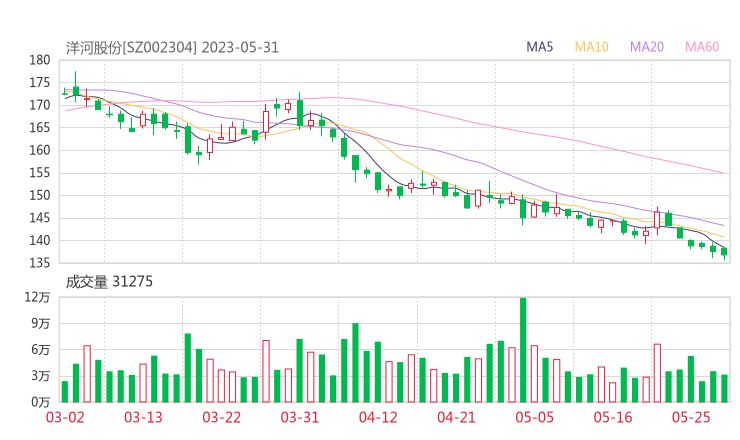The width and height of the screenshot is (740, 440).
Task: Click the 180 price axis label
Action: click(40, 60)
